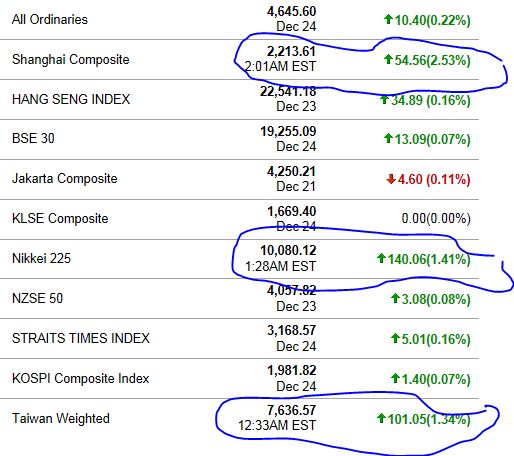This screenshot has width=514, height=456.
Task: Open the NZSE 50 index
Action: click(37, 298)
